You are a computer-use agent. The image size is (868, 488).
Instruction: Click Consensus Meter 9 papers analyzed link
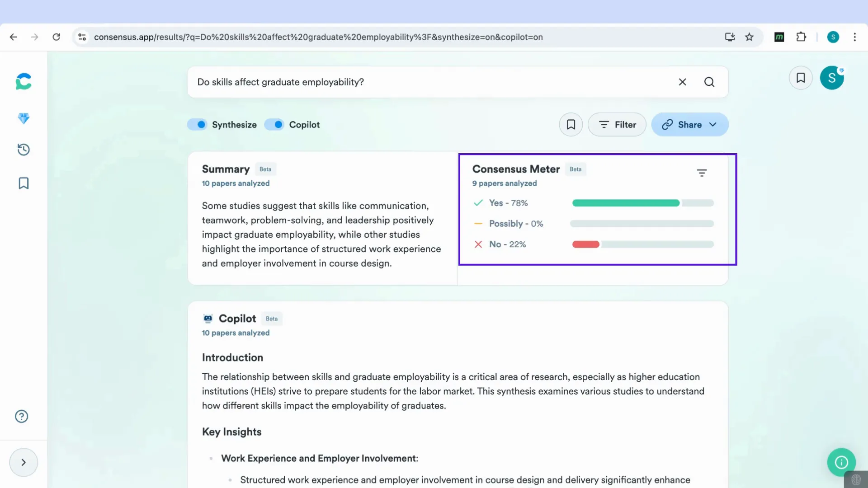click(x=505, y=183)
